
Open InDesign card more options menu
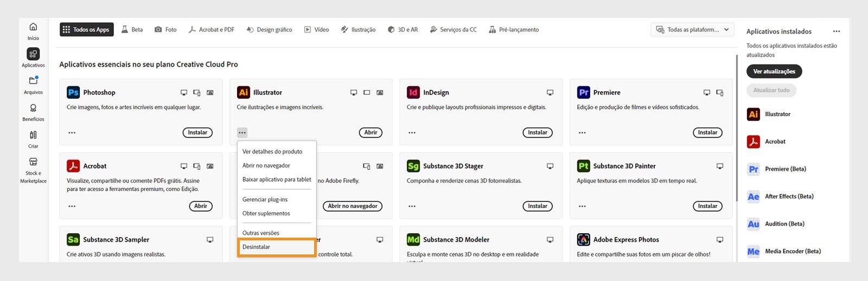(412, 132)
